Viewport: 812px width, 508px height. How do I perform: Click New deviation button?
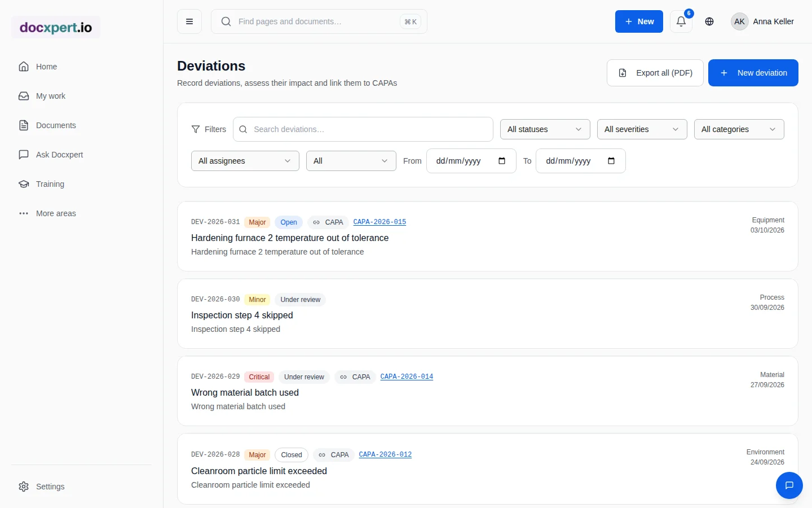[753, 73]
